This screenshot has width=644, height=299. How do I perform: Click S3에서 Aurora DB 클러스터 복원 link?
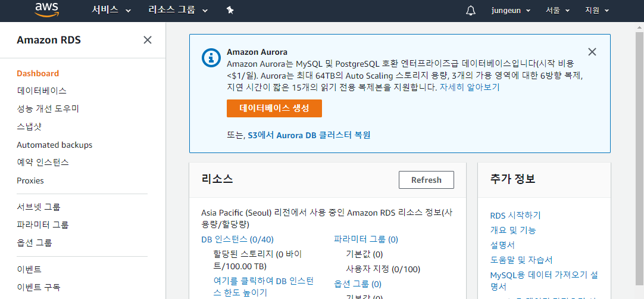click(309, 135)
